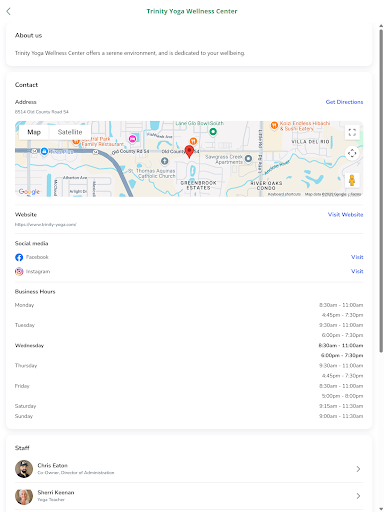Click the Instagram logo icon

tap(19, 272)
